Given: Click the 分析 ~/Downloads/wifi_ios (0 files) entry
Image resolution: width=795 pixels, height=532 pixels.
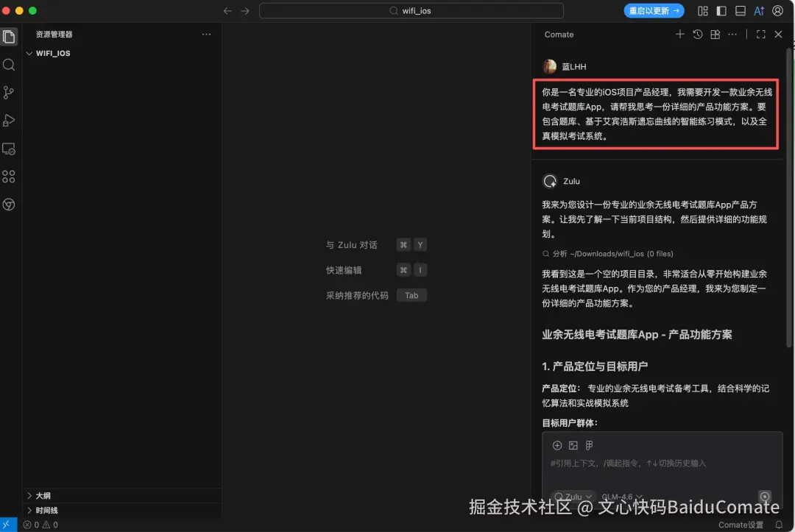Looking at the screenshot, I should pos(607,254).
